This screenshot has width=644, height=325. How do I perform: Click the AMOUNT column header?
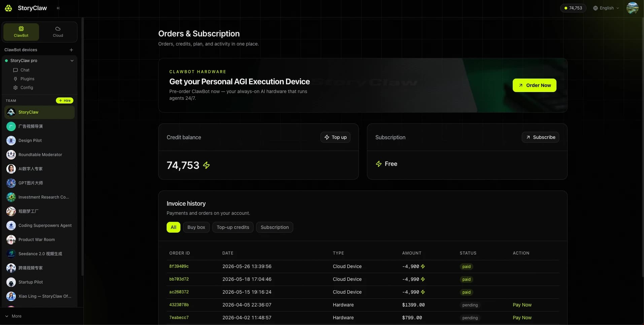[412, 253]
